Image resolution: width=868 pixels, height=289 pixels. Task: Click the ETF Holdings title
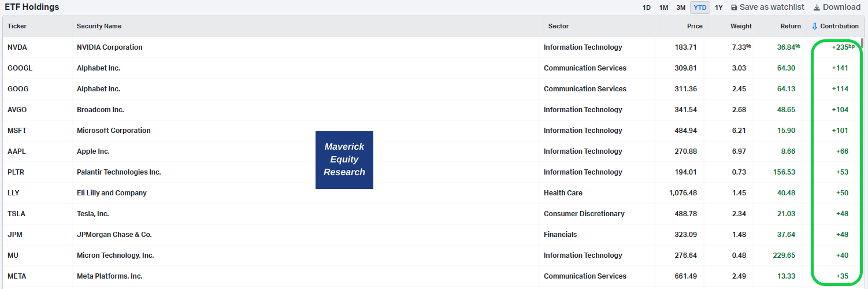click(x=32, y=8)
